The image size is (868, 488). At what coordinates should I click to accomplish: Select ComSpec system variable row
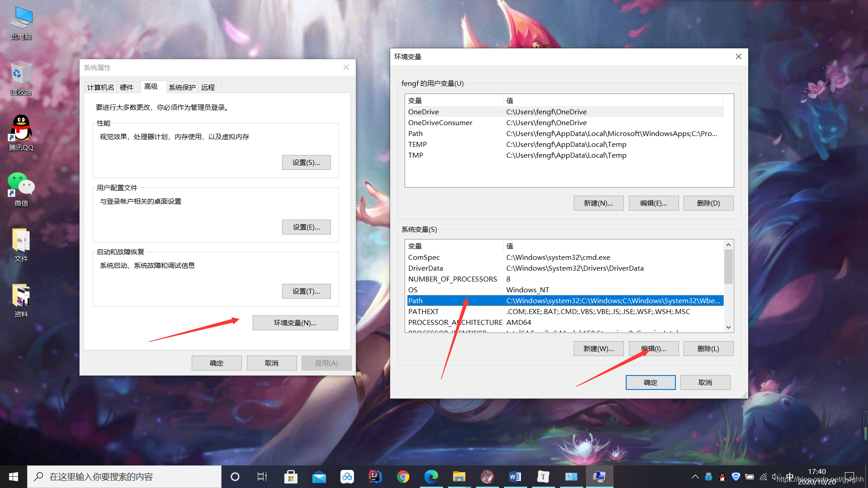(565, 257)
